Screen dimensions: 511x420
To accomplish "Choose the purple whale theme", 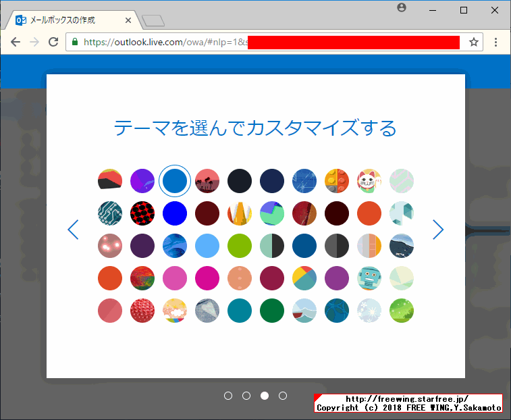I will [142, 181].
